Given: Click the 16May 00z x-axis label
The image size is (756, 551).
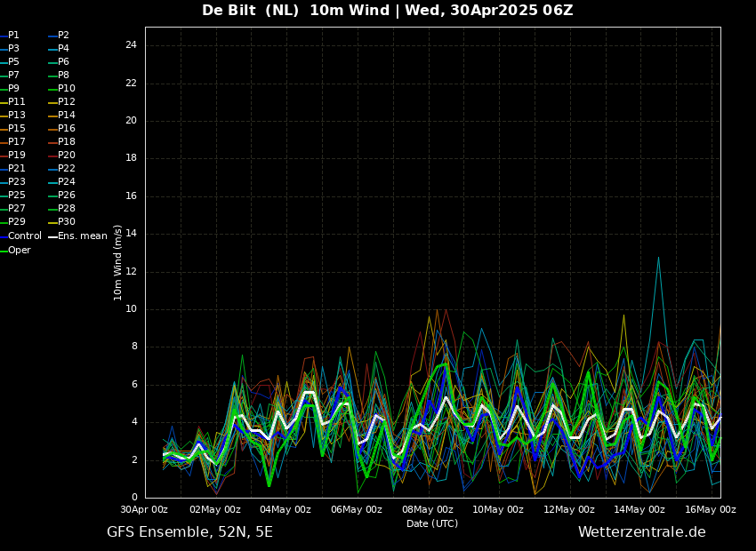Looking at the screenshot, I should coord(711,510).
